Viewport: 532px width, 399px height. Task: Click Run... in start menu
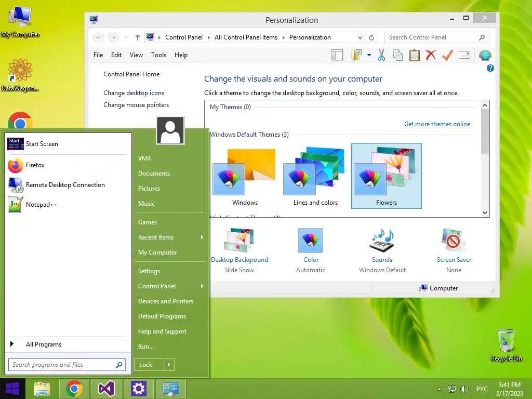[x=146, y=347]
